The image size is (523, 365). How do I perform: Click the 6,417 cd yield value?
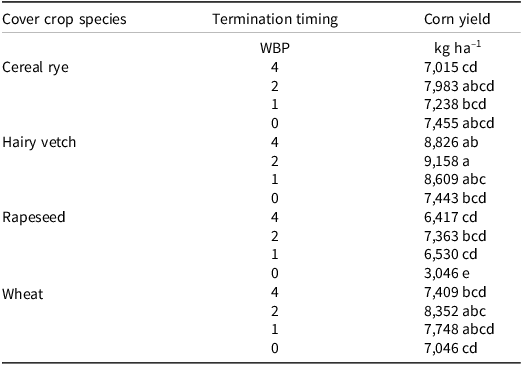click(451, 218)
